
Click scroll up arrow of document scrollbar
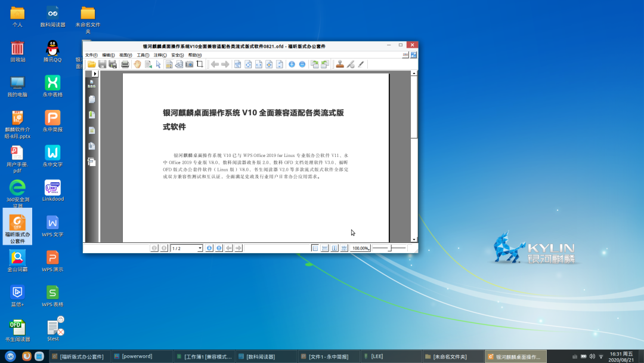point(414,73)
